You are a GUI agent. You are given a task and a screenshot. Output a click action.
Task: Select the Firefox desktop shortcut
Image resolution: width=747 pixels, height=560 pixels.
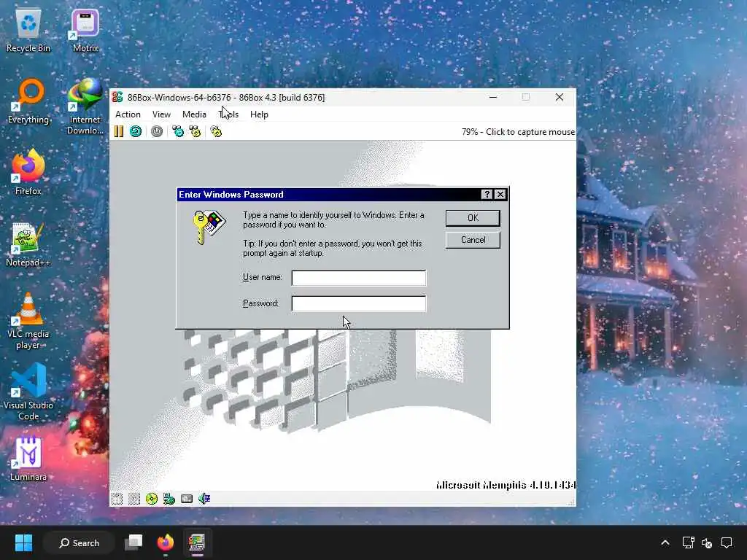pos(28,172)
